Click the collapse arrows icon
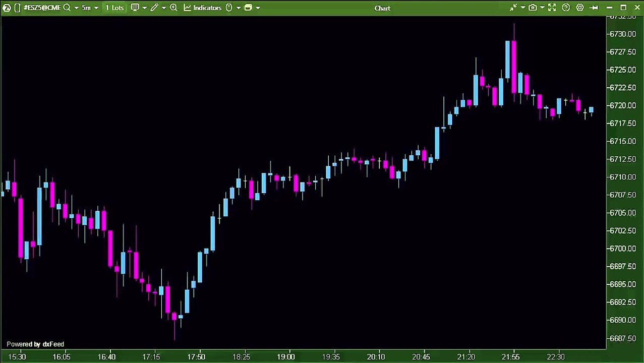644x363 pixels. [513, 8]
